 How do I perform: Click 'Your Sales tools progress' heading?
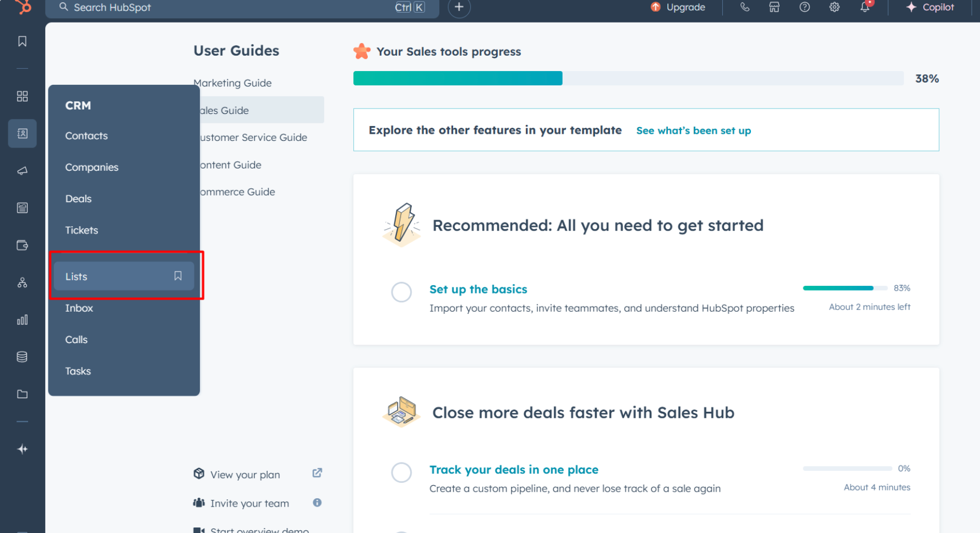coord(449,51)
